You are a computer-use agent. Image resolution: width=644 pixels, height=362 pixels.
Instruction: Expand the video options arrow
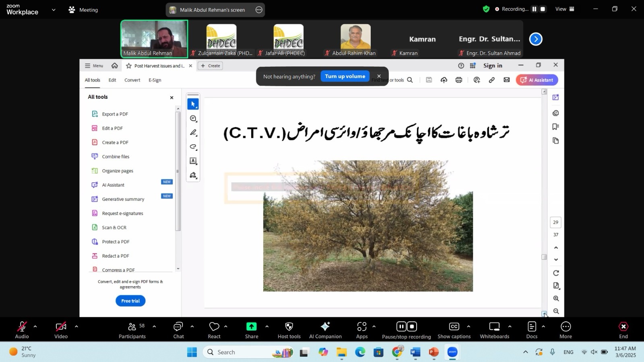coord(76,327)
